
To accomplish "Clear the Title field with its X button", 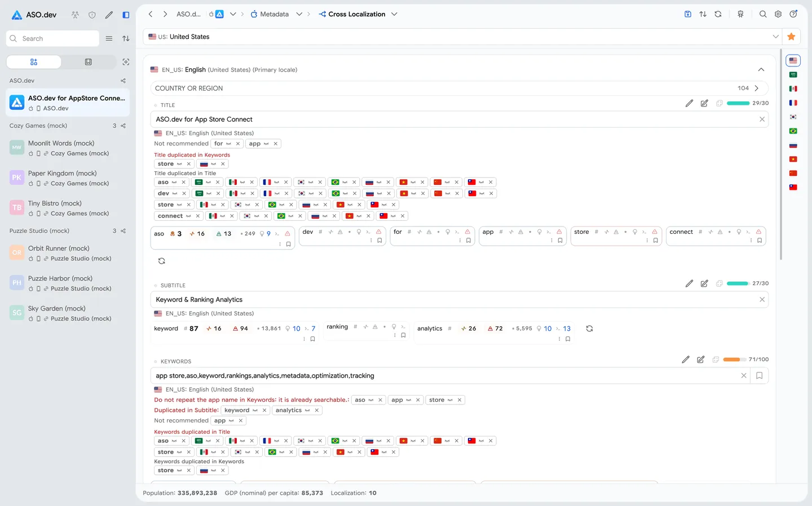I will pyautogui.click(x=762, y=119).
